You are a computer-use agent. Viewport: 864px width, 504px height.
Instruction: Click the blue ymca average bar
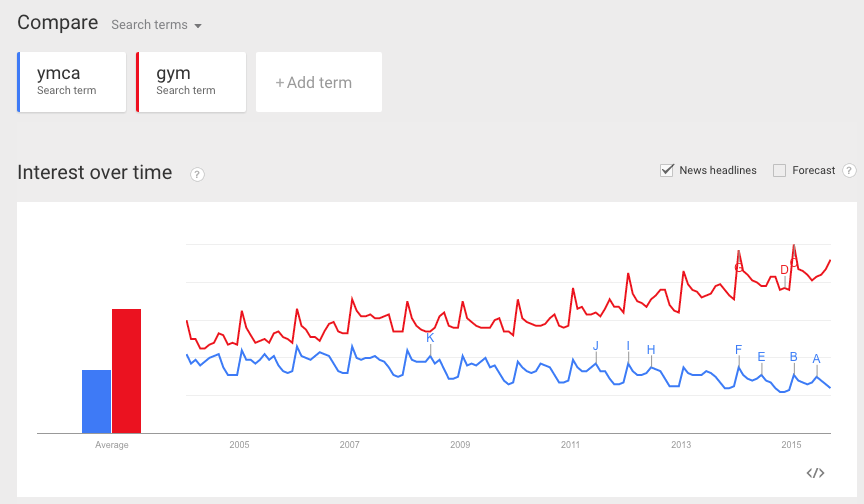[96, 402]
